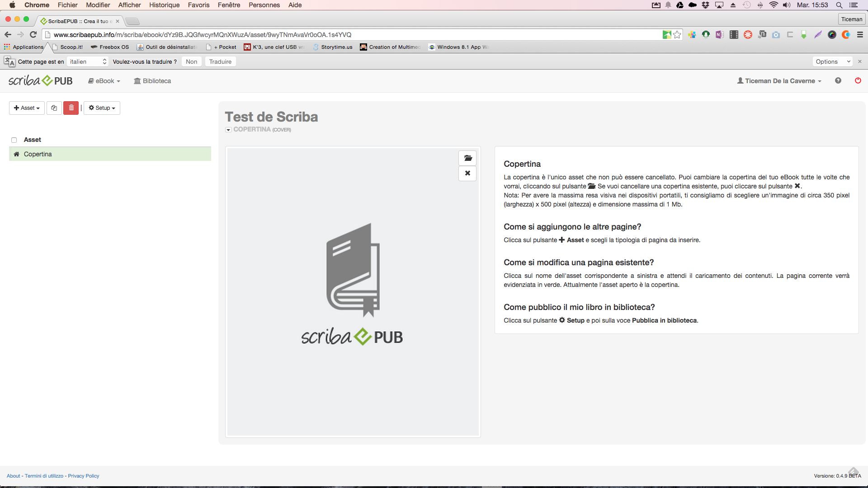The image size is (868, 488).
Task: Open the Fichier menu
Action: [67, 5]
